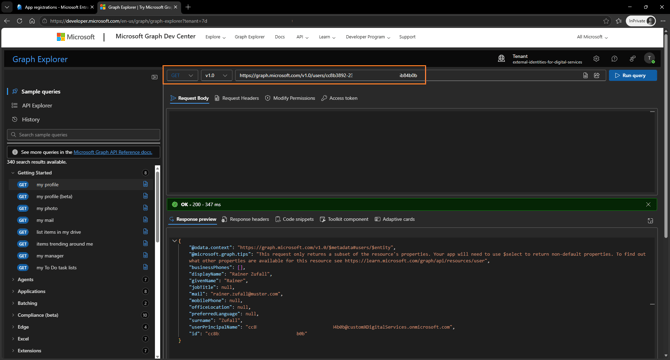Open the HTTP method GET dropdown

(182, 76)
